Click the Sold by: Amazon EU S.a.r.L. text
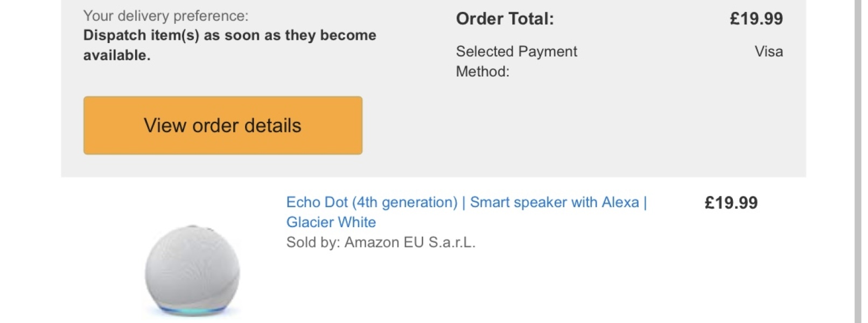868x323 pixels. tap(381, 242)
